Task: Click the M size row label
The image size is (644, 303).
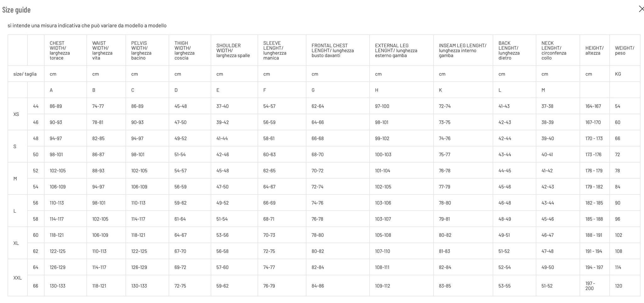Action: pos(15,179)
